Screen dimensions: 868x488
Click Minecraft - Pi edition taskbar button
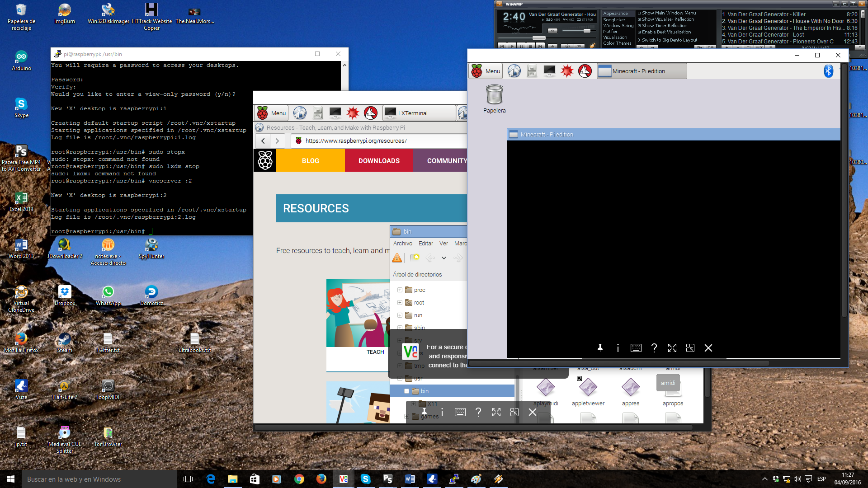[x=642, y=71]
